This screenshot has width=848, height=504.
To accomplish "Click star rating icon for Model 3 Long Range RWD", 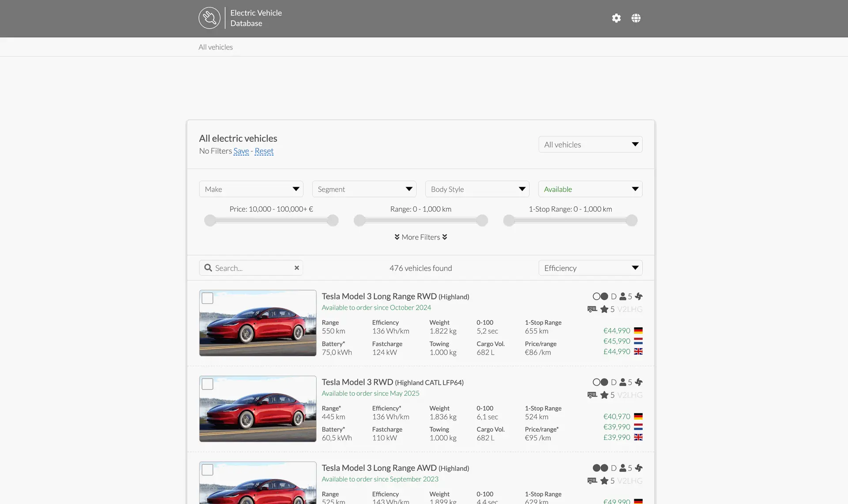I will (x=604, y=309).
